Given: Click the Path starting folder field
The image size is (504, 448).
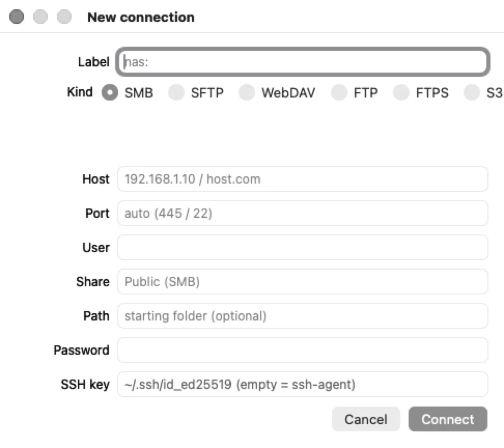Looking at the screenshot, I should click(302, 316).
